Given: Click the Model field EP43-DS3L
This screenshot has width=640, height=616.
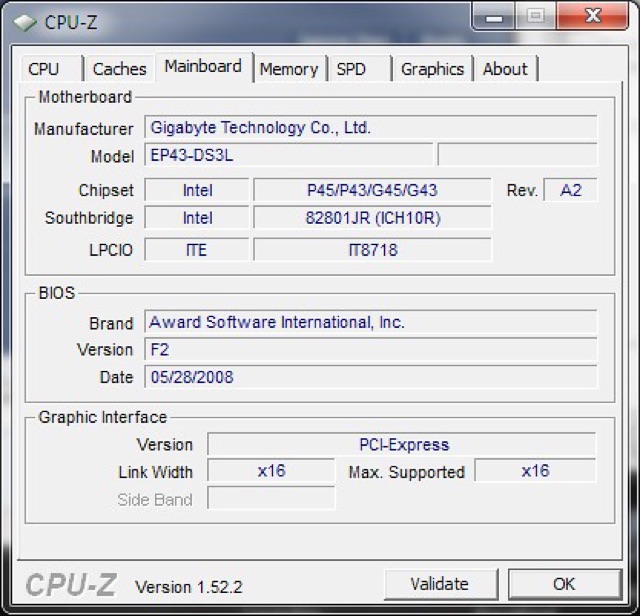Looking at the screenshot, I should point(289,155).
